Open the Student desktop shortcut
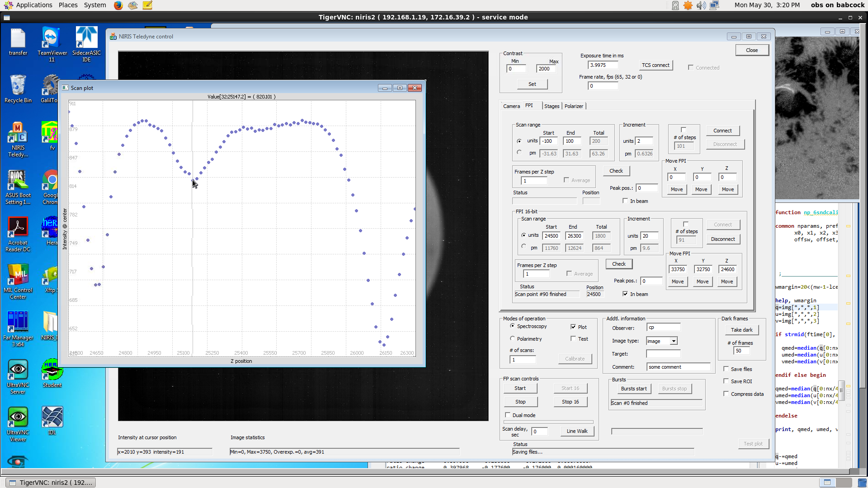Image resolution: width=868 pixels, height=488 pixels. tap(52, 373)
